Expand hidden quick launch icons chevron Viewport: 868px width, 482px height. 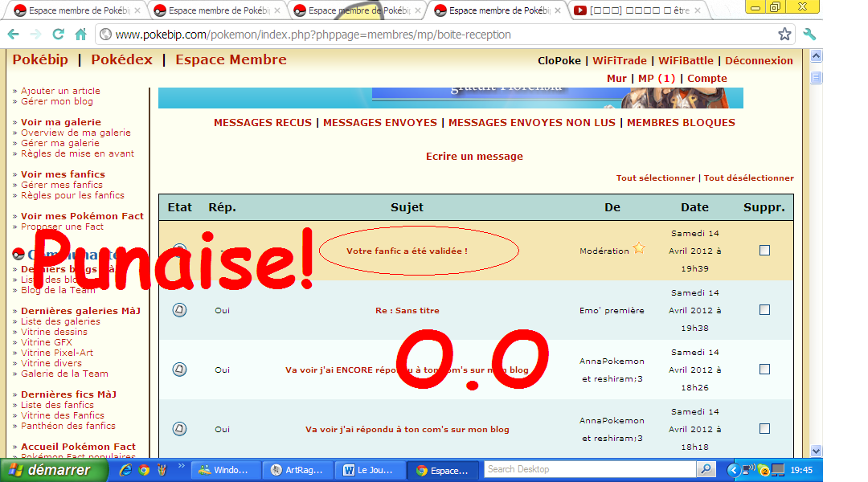coord(181,466)
